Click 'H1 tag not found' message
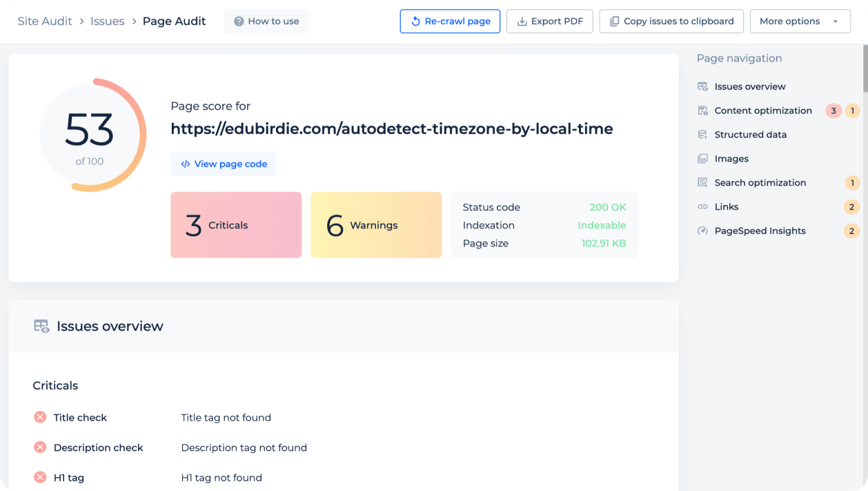This screenshot has height=491, width=868. tap(221, 478)
